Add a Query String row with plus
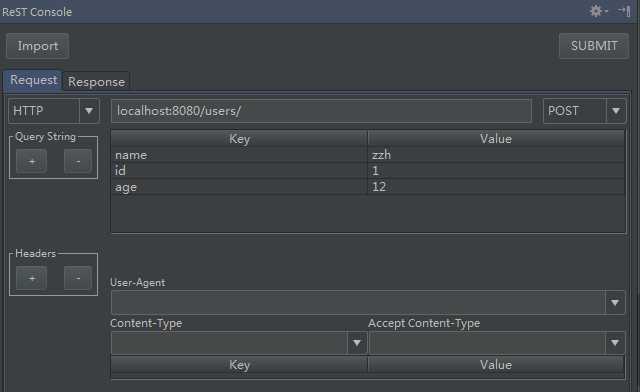 coord(31,161)
